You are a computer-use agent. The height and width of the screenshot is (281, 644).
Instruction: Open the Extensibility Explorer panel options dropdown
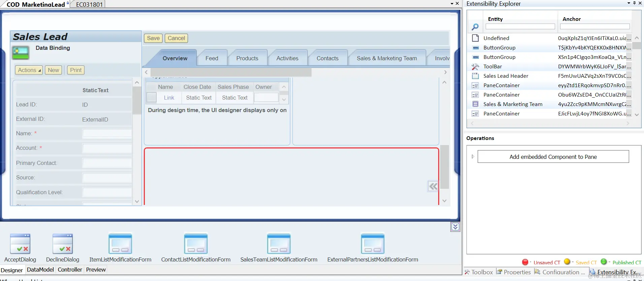click(629, 3)
